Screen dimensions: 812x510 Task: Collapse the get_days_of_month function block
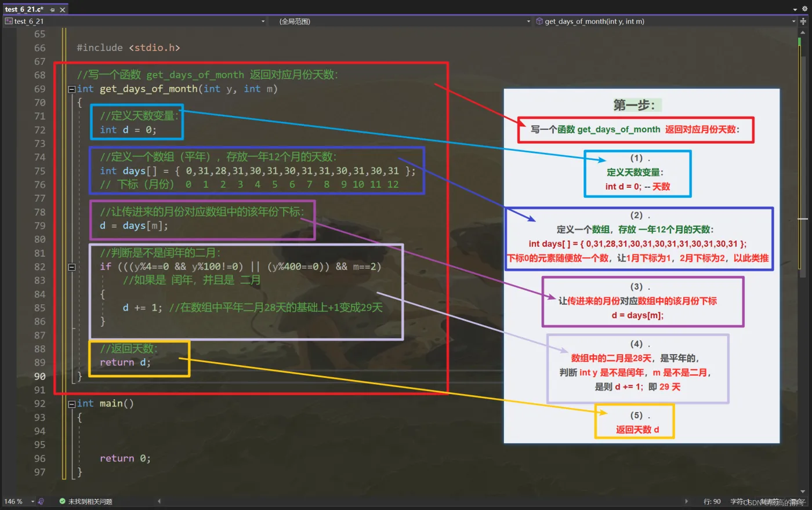pyautogui.click(x=71, y=89)
